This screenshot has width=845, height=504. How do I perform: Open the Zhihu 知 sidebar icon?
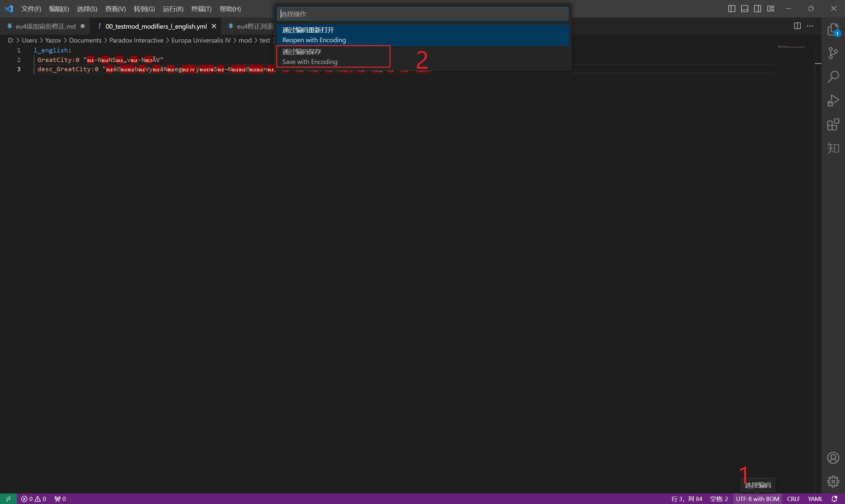click(833, 148)
